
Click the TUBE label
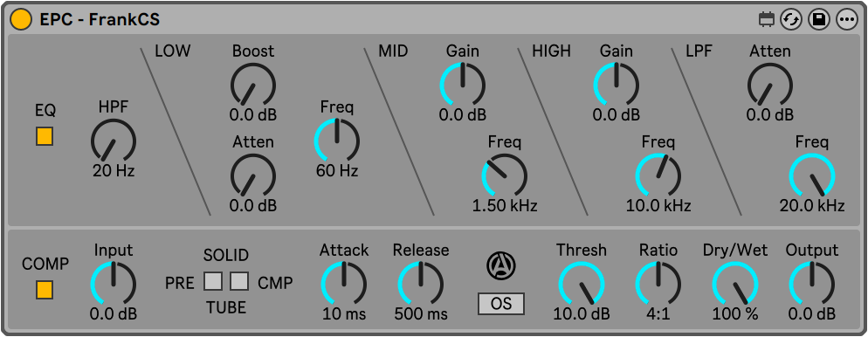pos(226,307)
